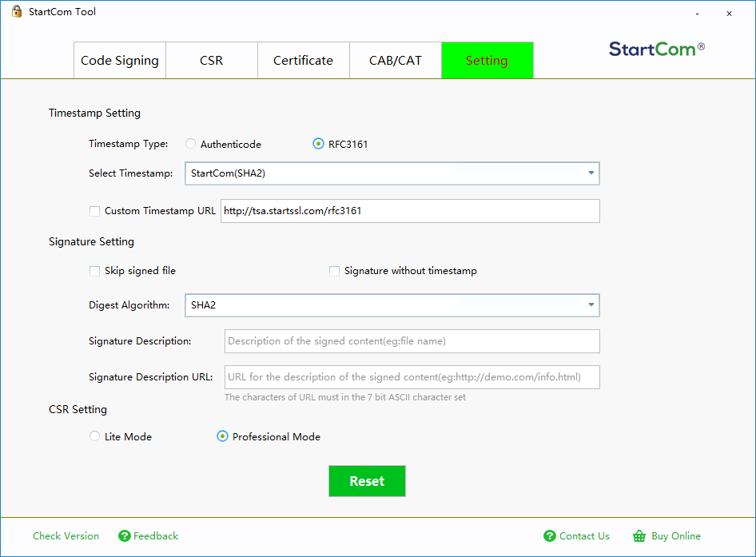This screenshot has width=756, height=557.
Task: Open the Digest Algorithm dropdown
Action: click(x=392, y=304)
